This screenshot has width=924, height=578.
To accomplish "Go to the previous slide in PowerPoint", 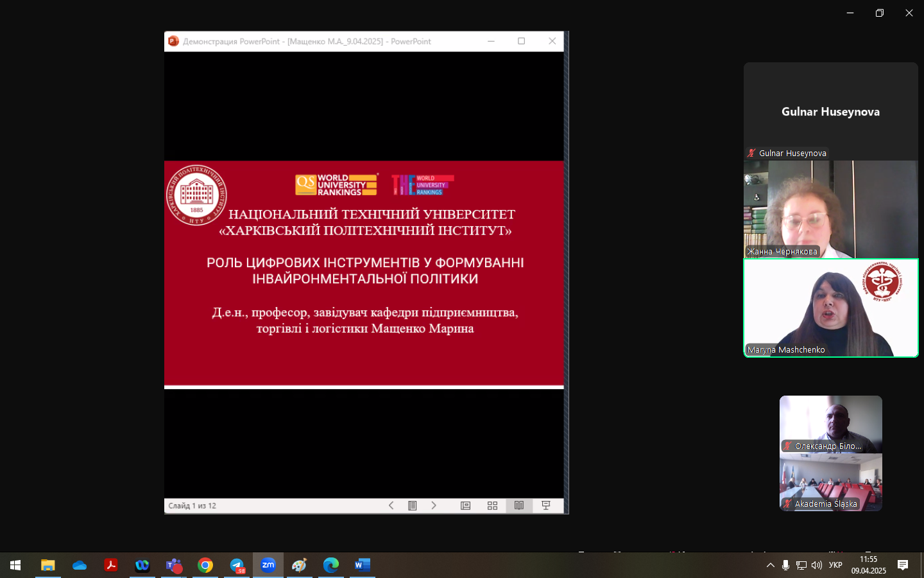I will [391, 505].
